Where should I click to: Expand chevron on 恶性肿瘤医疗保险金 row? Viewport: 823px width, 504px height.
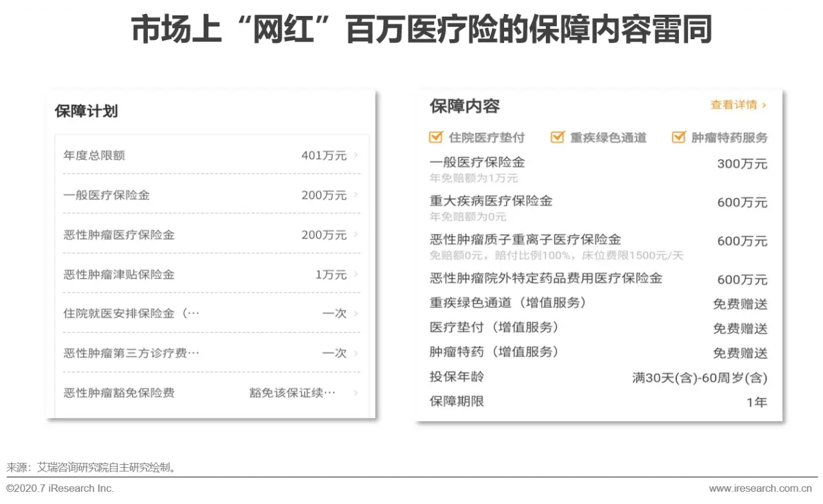356,235
